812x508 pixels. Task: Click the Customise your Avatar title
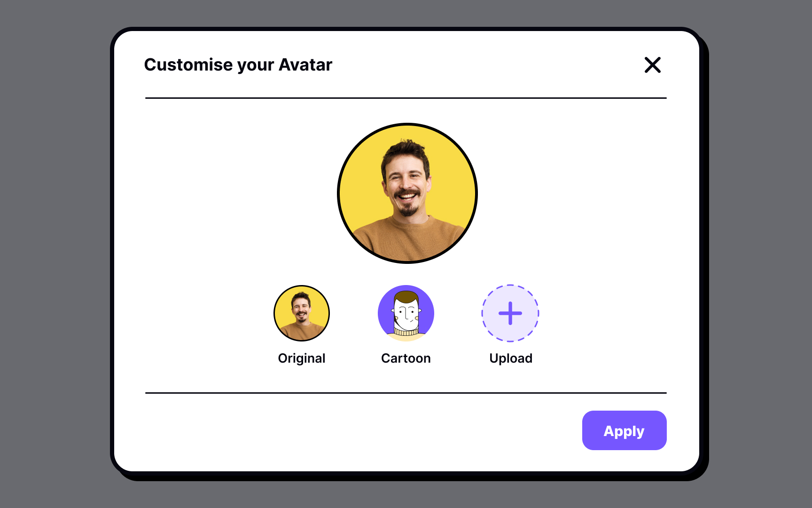click(x=238, y=65)
